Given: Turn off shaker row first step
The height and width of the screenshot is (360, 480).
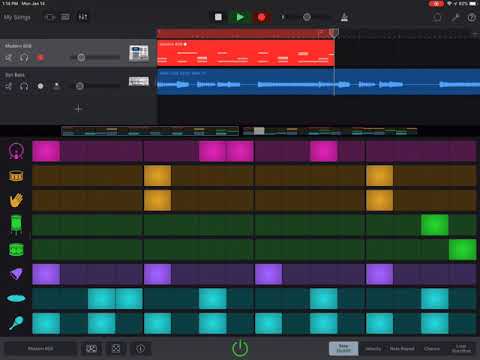Looking at the screenshot, I should point(46,323).
